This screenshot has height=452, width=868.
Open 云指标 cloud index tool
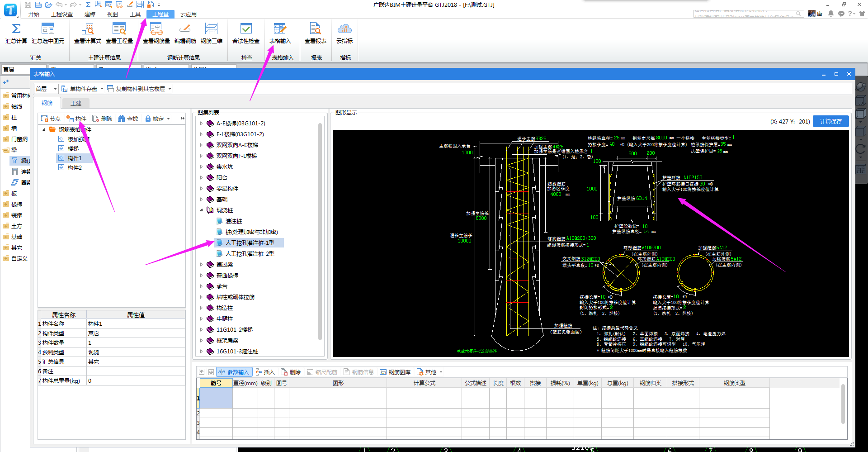coord(344,33)
